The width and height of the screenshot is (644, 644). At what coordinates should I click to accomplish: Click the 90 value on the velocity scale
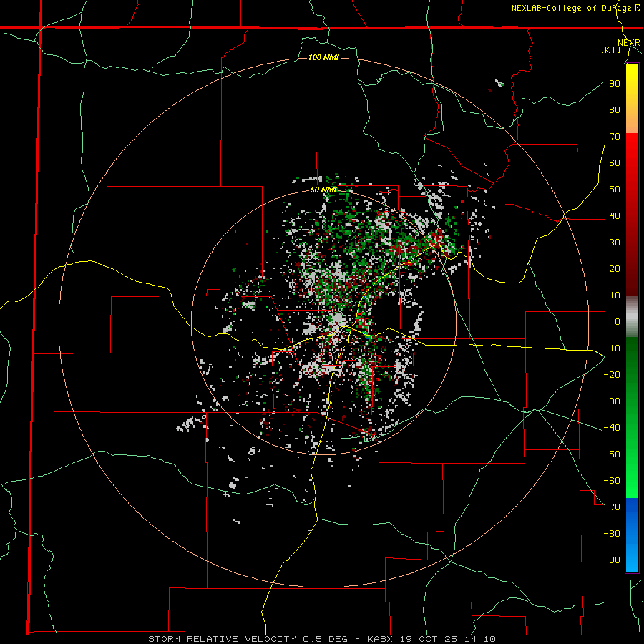[x=615, y=84]
